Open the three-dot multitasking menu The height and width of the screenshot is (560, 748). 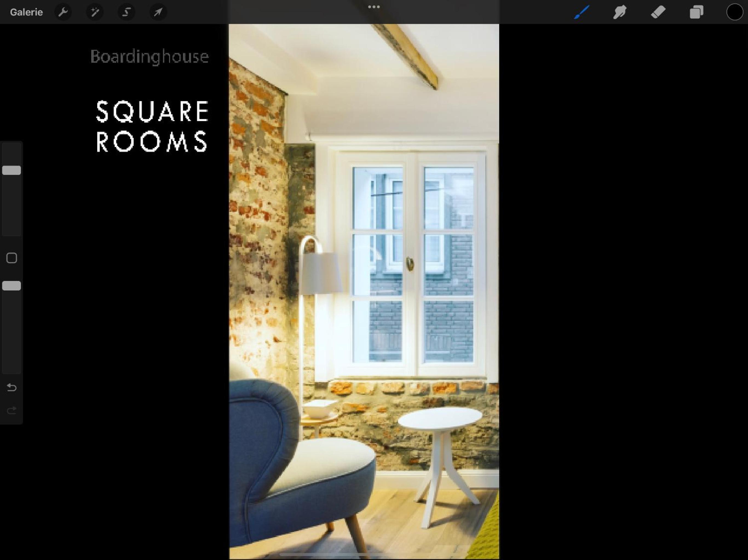[x=374, y=7]
